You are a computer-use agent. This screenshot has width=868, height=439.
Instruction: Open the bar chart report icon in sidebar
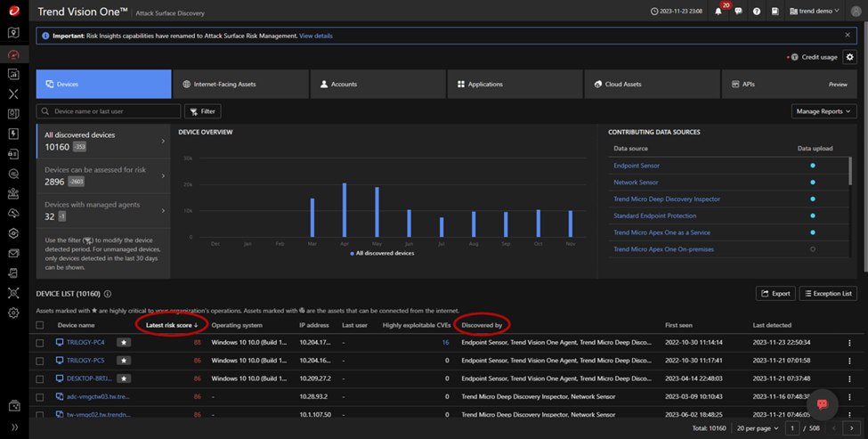pos(14,74)
